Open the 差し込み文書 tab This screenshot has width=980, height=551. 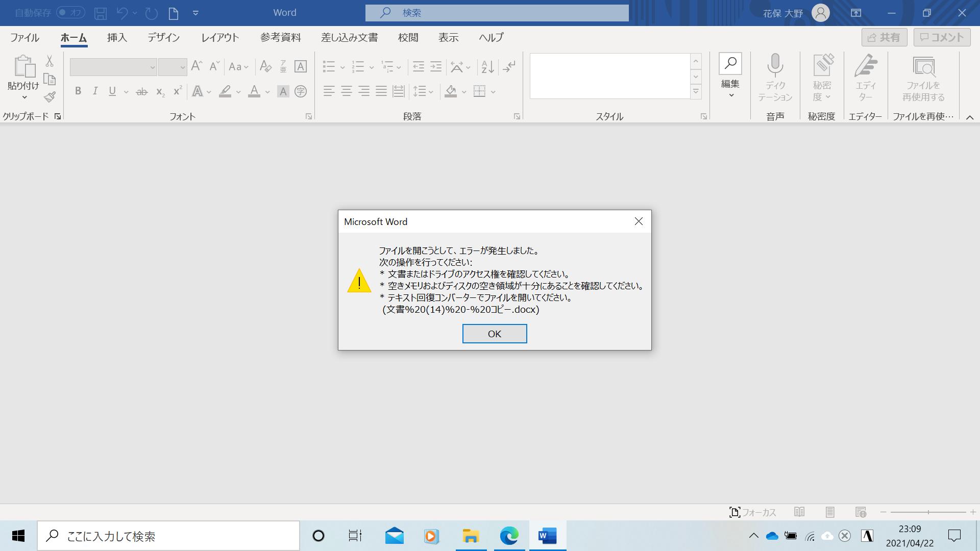(x=350, y=37)
